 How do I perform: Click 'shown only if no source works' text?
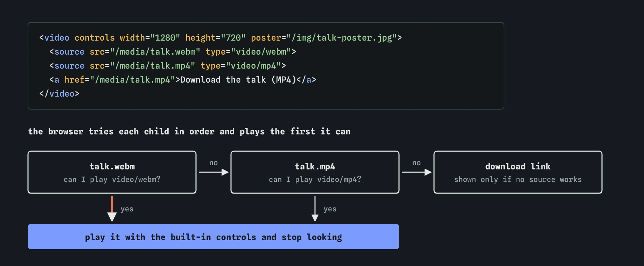[518, 180]
